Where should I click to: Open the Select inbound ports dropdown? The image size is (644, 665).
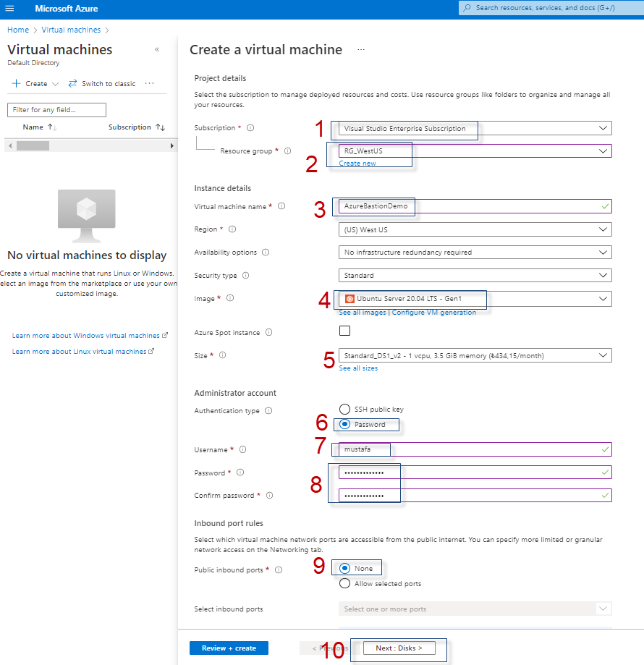[475, 609]
